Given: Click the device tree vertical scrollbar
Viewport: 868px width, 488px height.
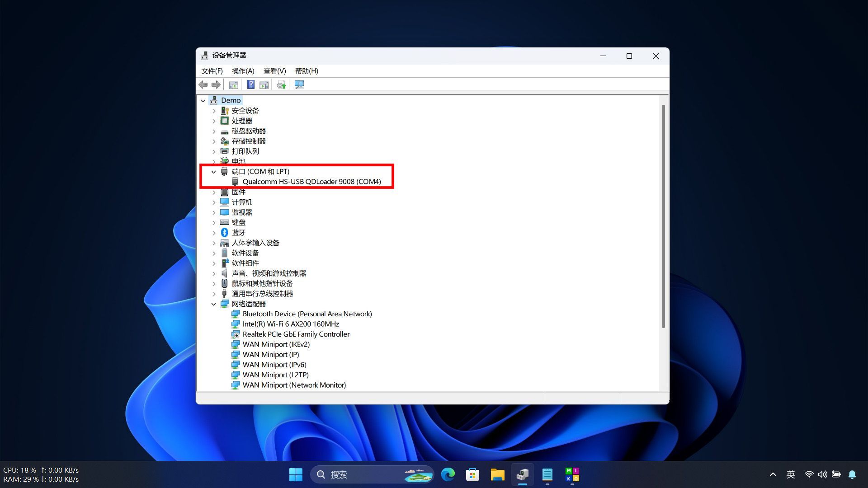Looking at the screenshot, I should click(x=663, y=216).
